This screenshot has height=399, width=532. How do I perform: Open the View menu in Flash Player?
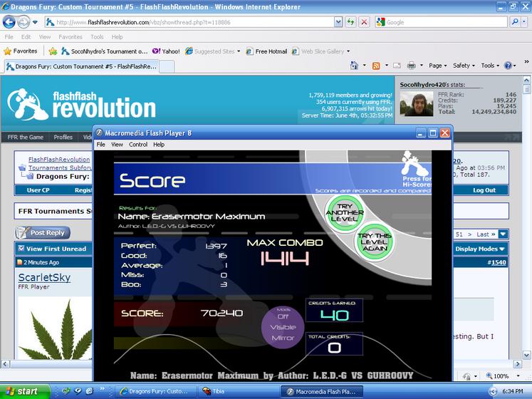point(117,145)
